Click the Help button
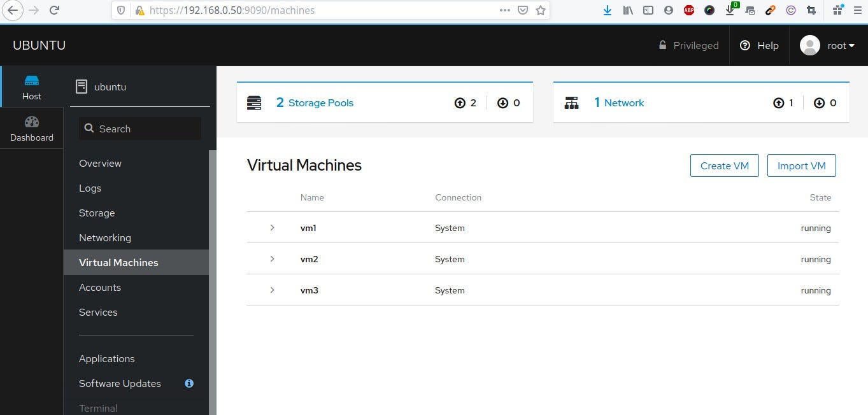 click(759, 45)
